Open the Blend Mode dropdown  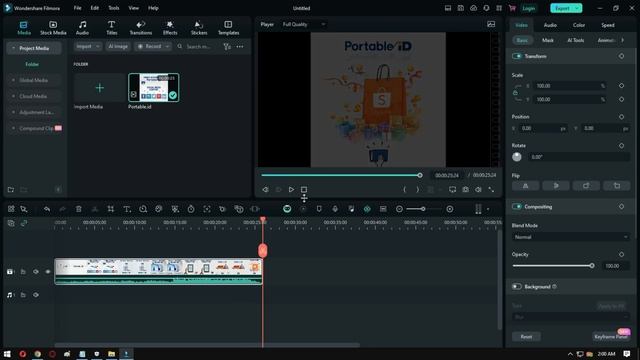(x=571, y=237)
